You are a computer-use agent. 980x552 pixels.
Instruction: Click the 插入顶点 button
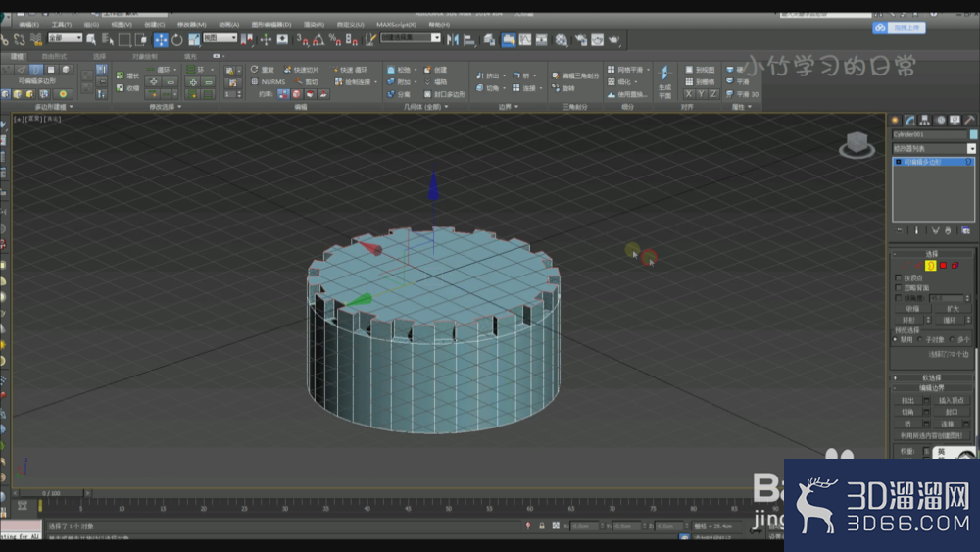pyautogui.click(x=952, y=401)
